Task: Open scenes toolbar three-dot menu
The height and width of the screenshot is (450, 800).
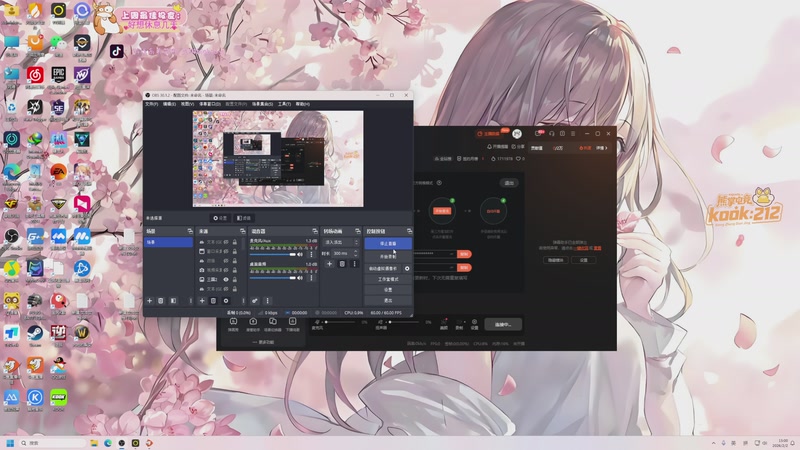Action: tap(191, 301)
